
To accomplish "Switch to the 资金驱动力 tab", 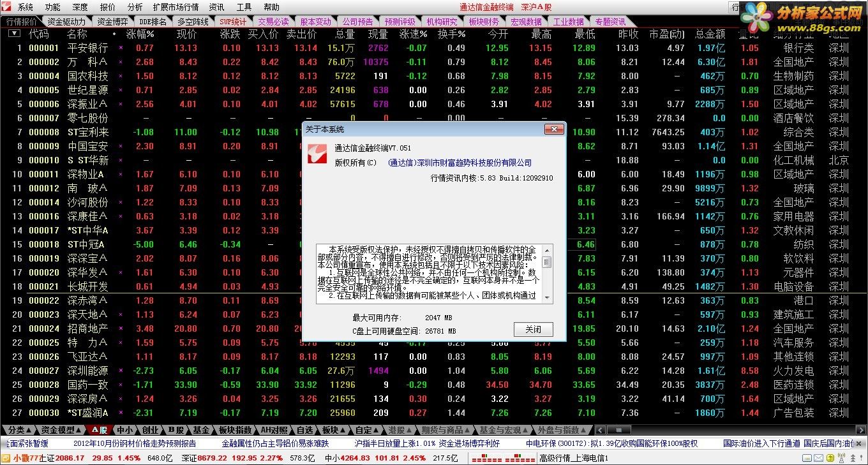I will point(66,22).
